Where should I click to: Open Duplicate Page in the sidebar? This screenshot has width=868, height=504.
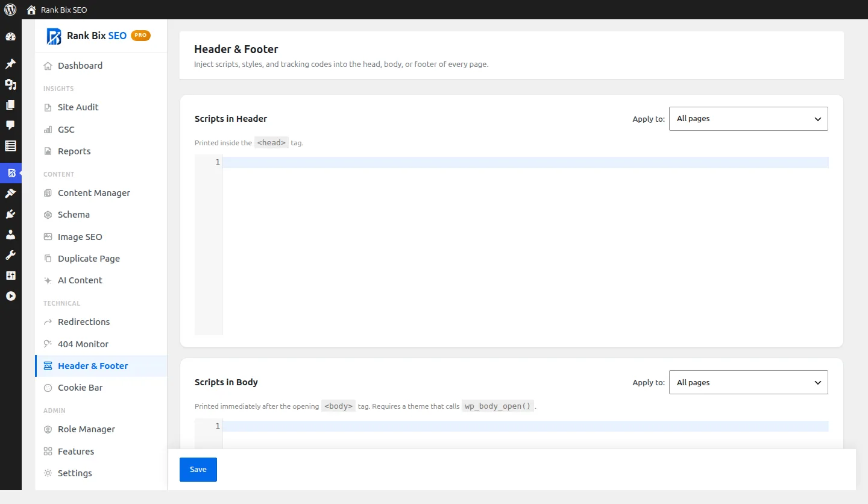(x=101, y=259)
